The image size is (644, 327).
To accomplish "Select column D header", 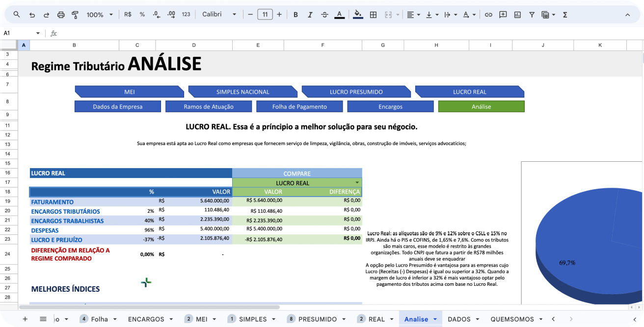I will click(194, 45).
